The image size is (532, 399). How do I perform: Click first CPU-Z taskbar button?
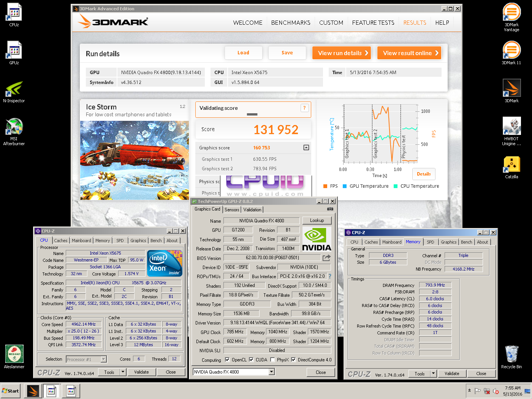(x=51, y=391)
